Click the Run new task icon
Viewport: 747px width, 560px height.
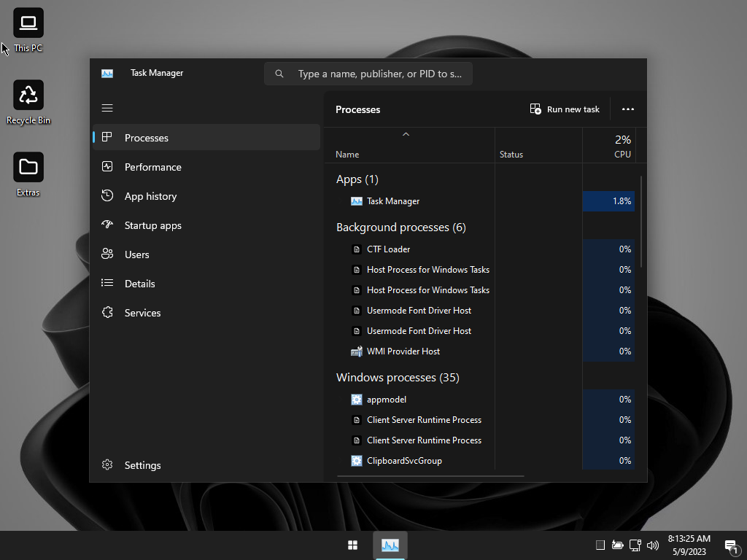click(535, 109)
